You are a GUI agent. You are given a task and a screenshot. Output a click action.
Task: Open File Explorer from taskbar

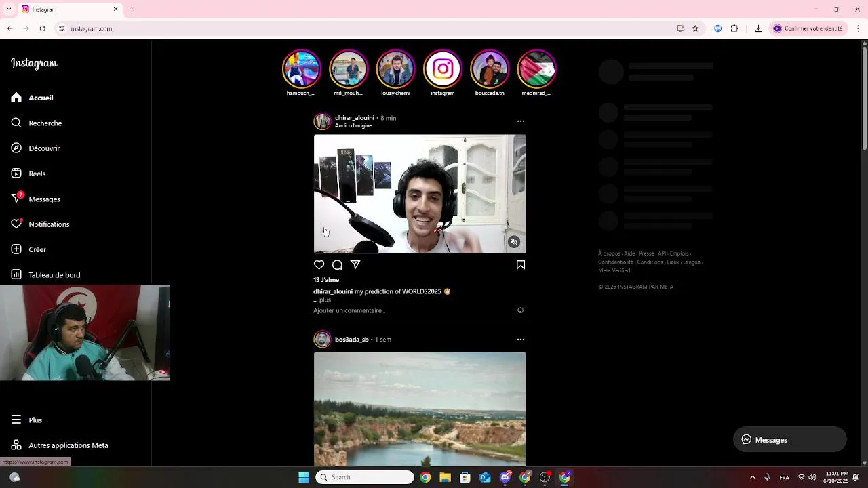tap(445, 477)
